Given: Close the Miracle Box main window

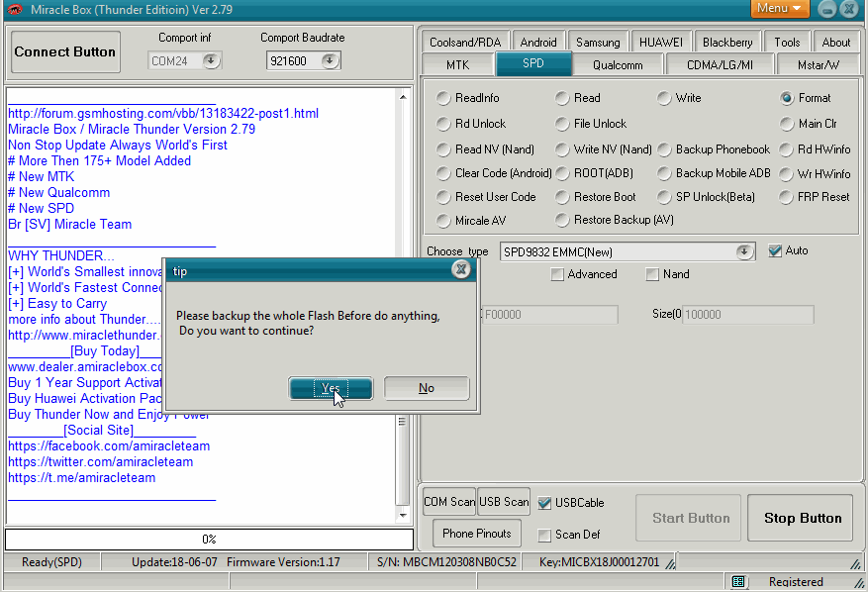Looking at the screenshot, I should [848, 9].
